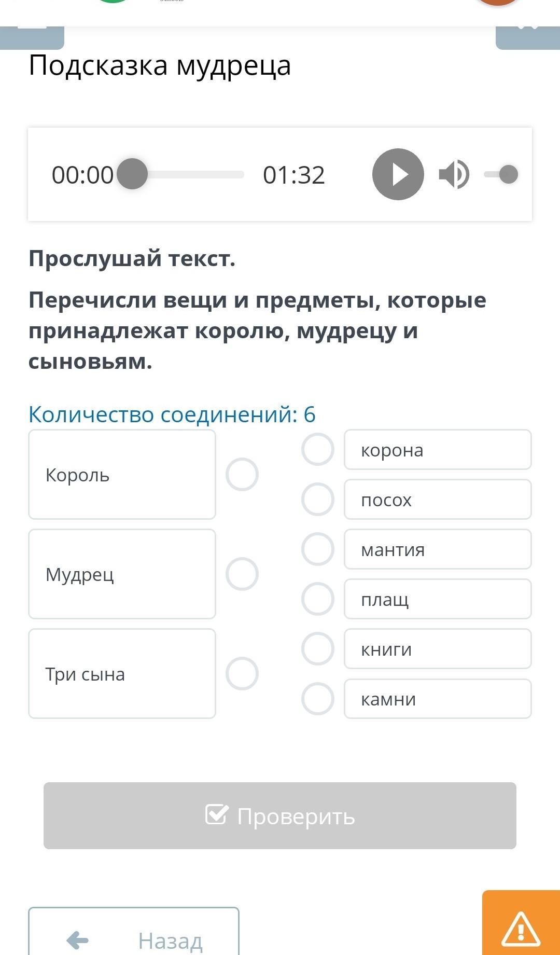The width and height of the screenshot is (560, 955).
Task: Select connector circle next to Король
Action: click(x=242, y=474)
